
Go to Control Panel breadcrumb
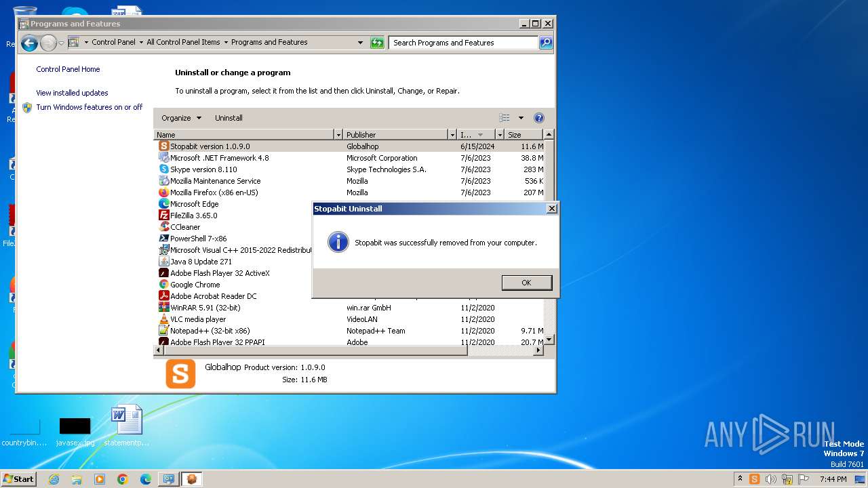pos(113,42)
